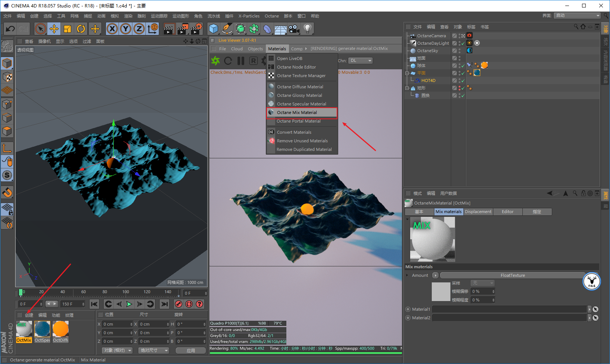The width and height of the screenshot is (610, 364).
Task: Click the Light bulb icon
Action: click(307, 29)
